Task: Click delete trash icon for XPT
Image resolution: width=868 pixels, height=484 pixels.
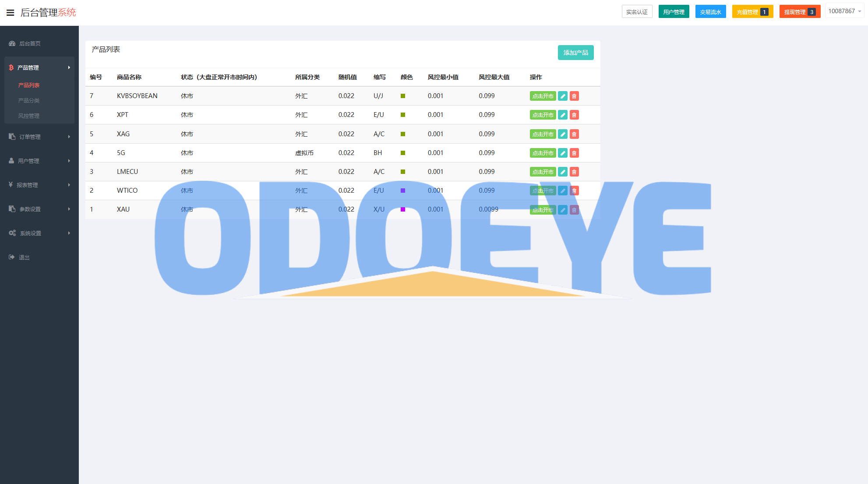Action: (574, 115)
